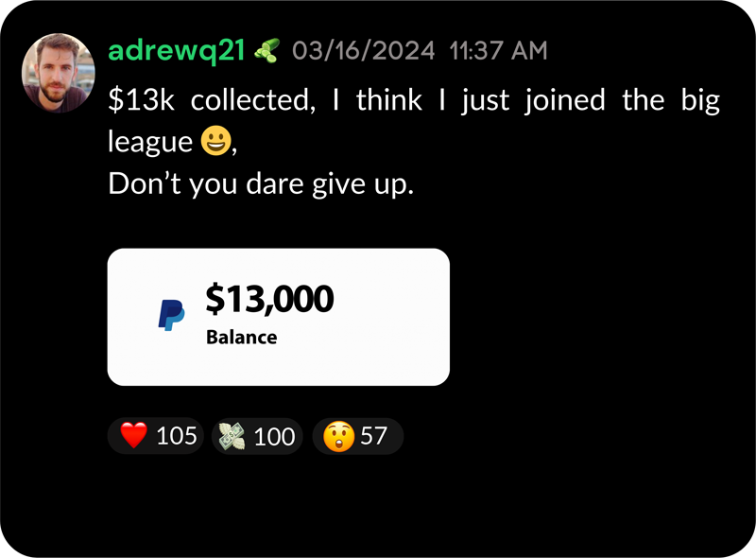The height and width of the screenshot is (558, 756).
Task: Toggle the flying money reaction pill
Action: [257, 436]
